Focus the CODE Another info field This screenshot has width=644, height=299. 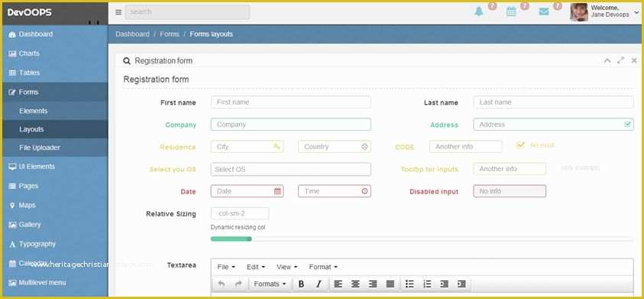[466, 146]
